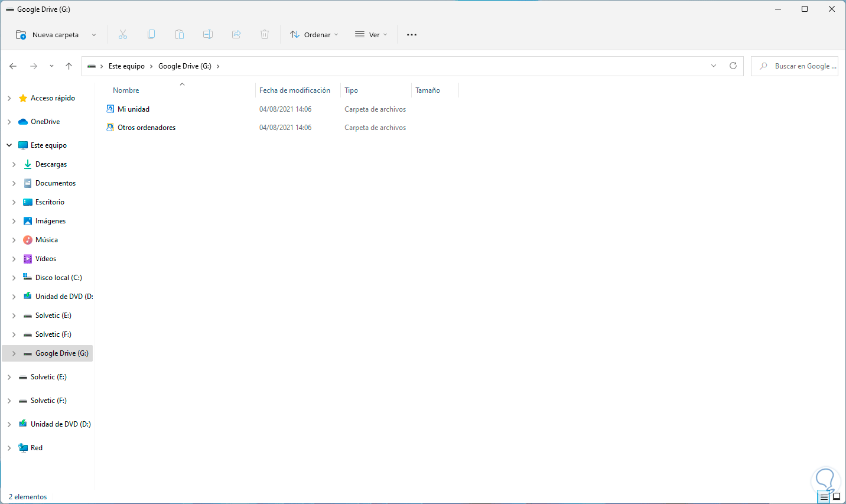
Task: Click the Mi unidad folder icon
Action: (x=110, y=109)
